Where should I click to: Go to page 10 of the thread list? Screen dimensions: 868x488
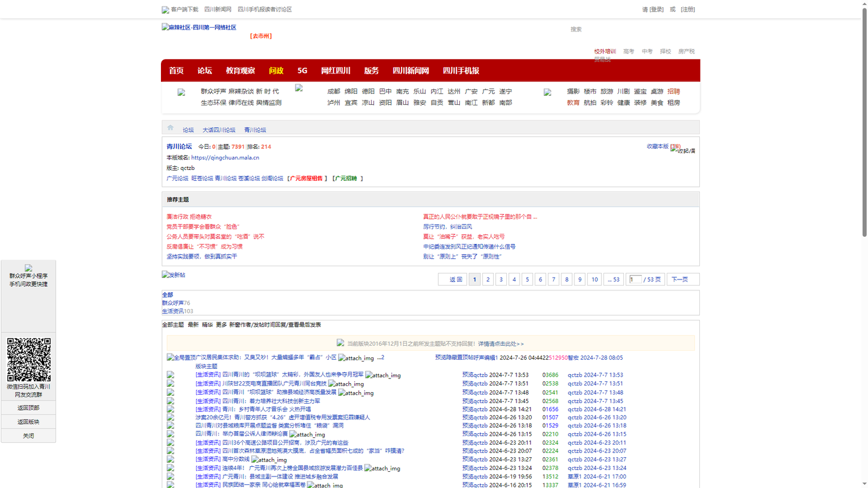click(x=594, y=280)
